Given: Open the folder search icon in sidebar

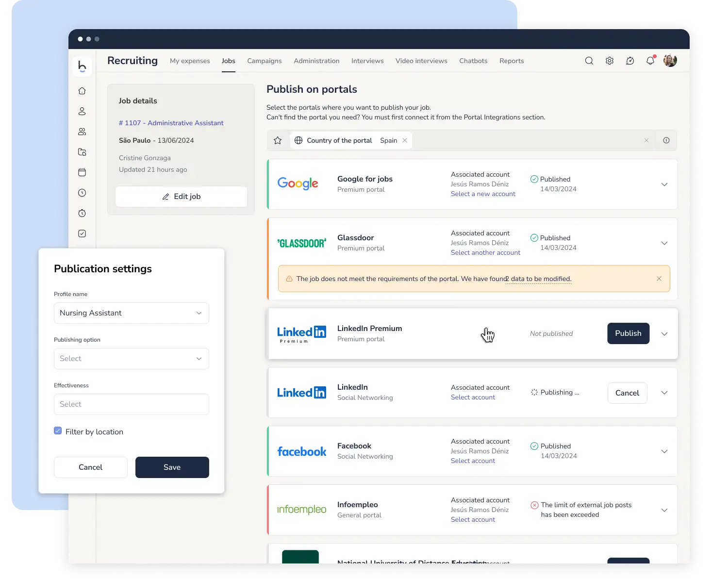Looking at the screenshot, I should [x=82, y=152].
